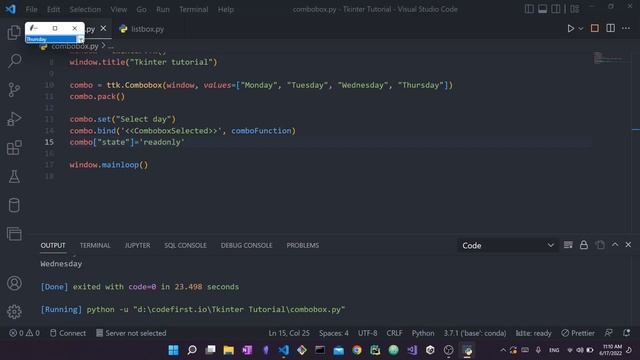Image resolution: width=640 pixels, height=360 pixels.
Task: Toggle the primary side bar
Action: 529,9
